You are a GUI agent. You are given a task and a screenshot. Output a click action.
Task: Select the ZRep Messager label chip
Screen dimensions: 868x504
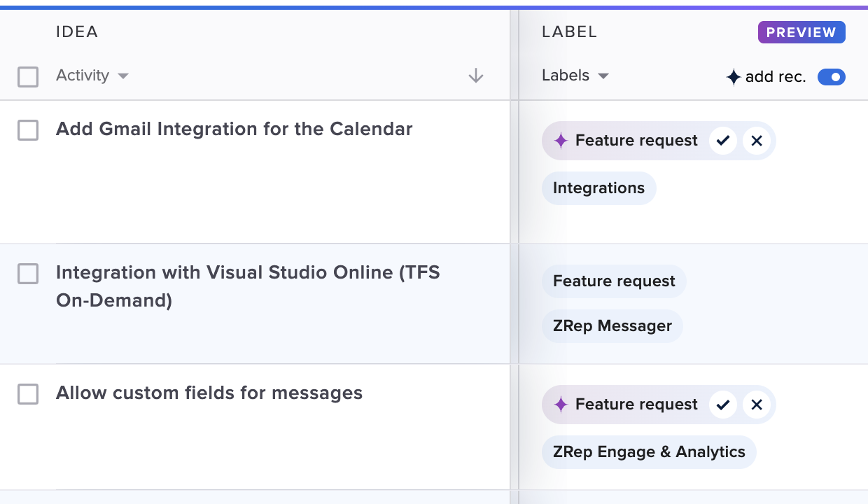tap(612, 325)
